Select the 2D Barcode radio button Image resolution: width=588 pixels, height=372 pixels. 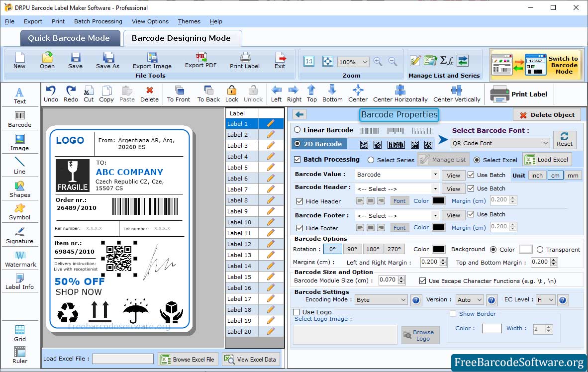click(x=297, y=144)
